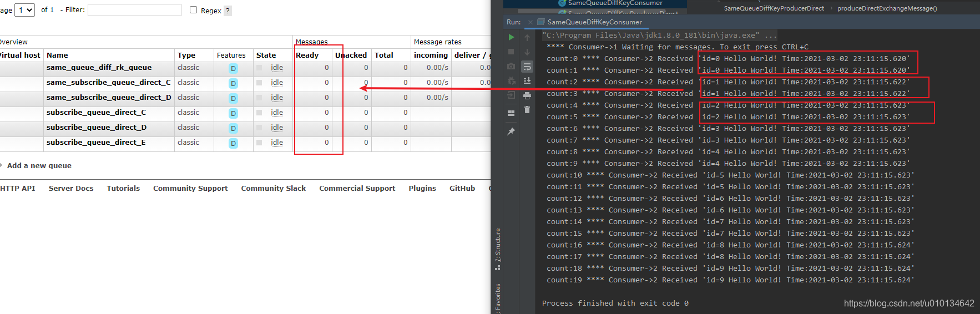The width and height of the screenshot is (980, 314).
Task: Open the Commercial Support footer link
Action: click(x=357, y=188)
